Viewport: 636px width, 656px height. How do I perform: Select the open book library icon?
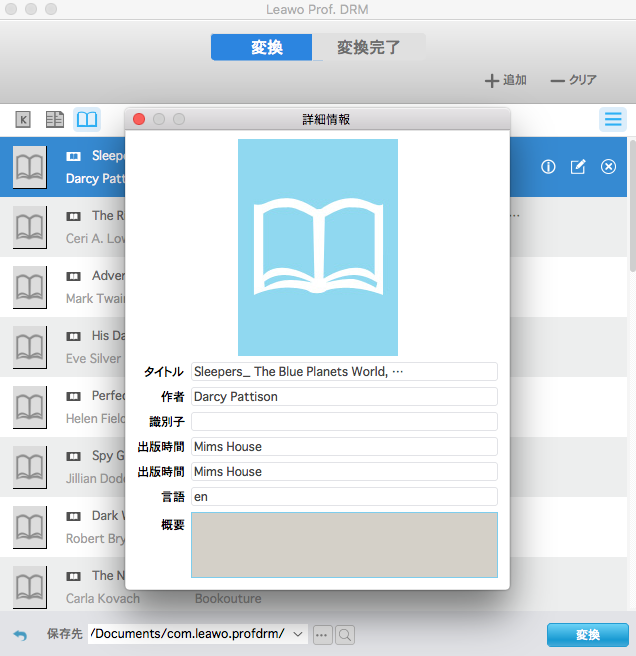point(88,120)
